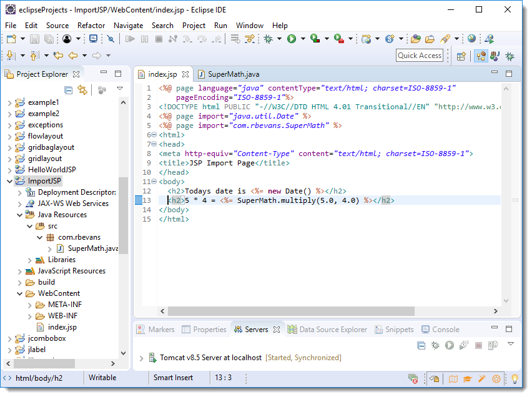The width and height of the screenshot is (532, 397).
Task: Maximize the editor area
Action: coord(509,74)
